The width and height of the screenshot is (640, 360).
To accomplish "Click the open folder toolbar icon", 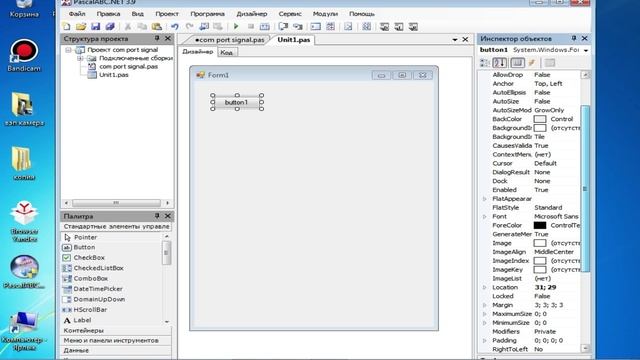I will 81,27.
